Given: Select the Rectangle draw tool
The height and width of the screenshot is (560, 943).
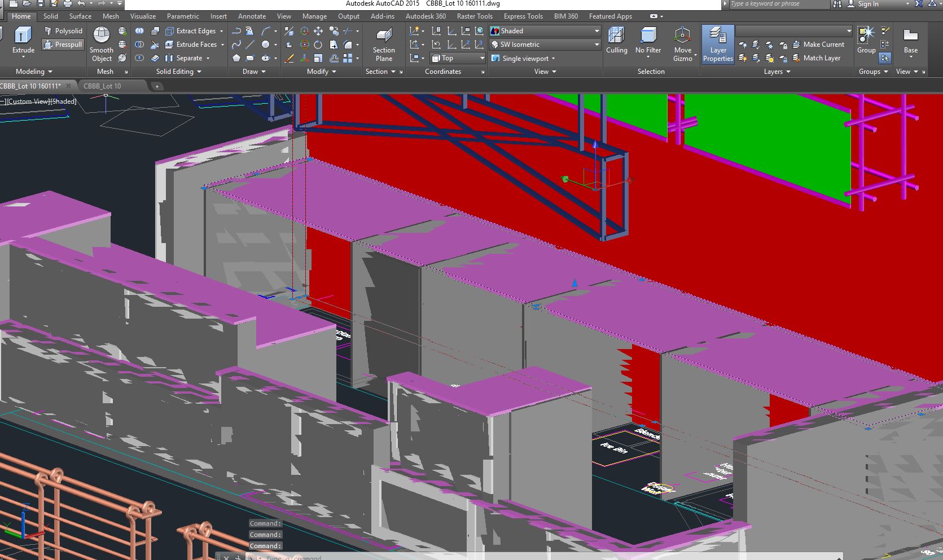Looking at the screenshot, I should 250,58.
